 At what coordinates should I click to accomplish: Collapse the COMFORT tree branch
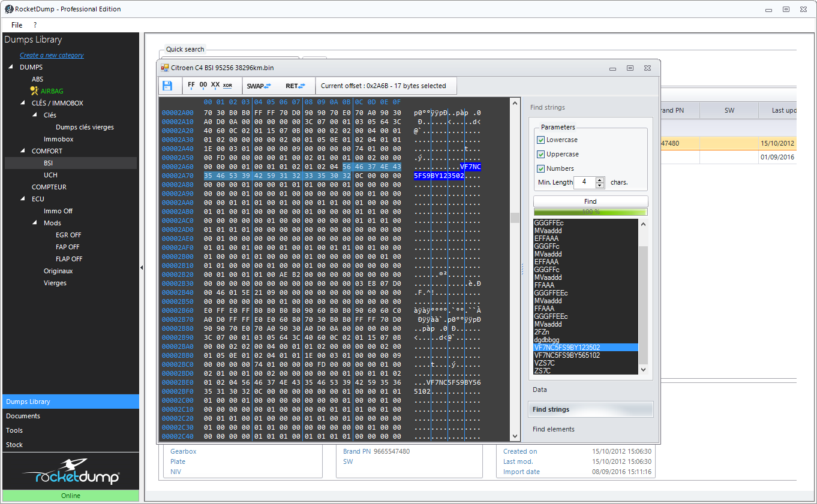pos(23,151)
